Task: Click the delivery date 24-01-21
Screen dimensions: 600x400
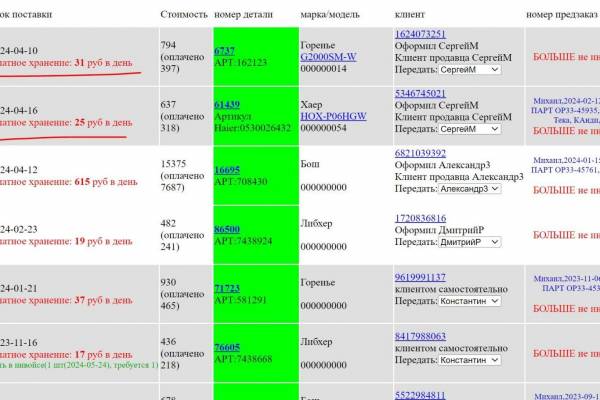Action: tap(19, 288)
